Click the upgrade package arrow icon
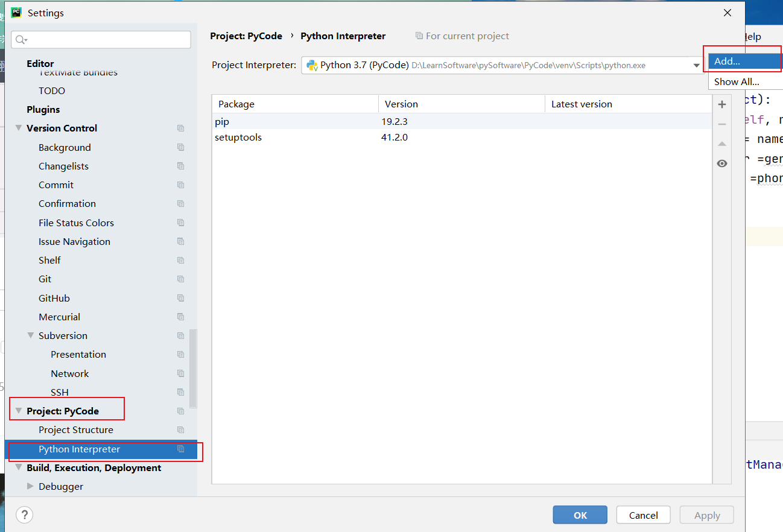 tap(722, 144)
